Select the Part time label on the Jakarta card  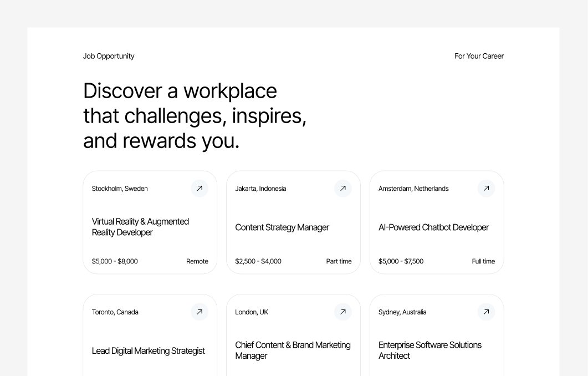339,261
